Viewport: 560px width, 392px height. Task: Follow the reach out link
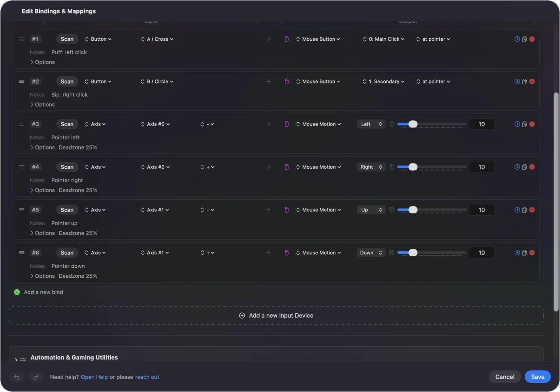coord(147,377)
